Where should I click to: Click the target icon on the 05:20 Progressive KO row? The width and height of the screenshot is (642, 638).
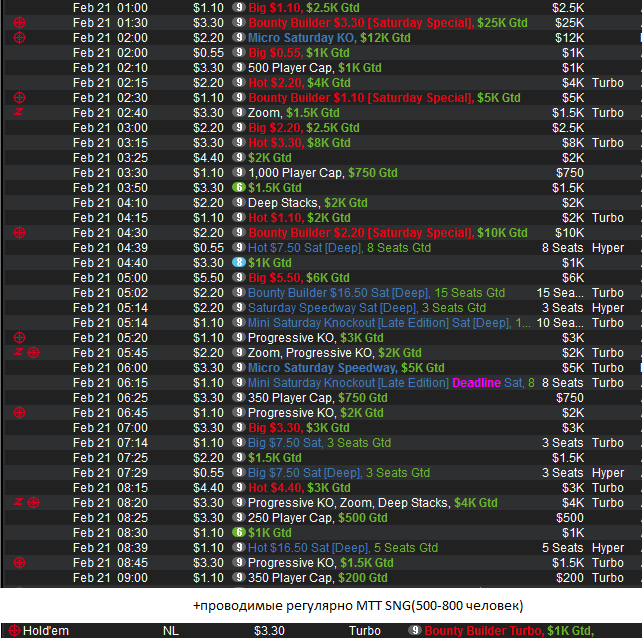[19, 338]
